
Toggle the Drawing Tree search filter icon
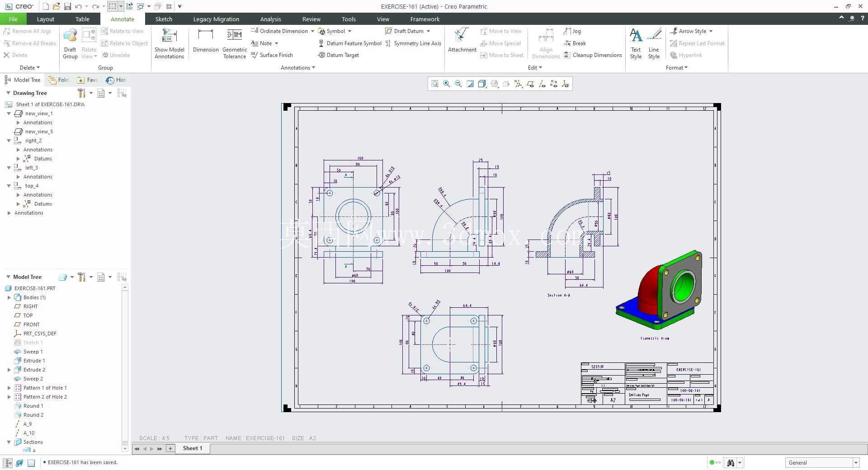pos(122,93)
